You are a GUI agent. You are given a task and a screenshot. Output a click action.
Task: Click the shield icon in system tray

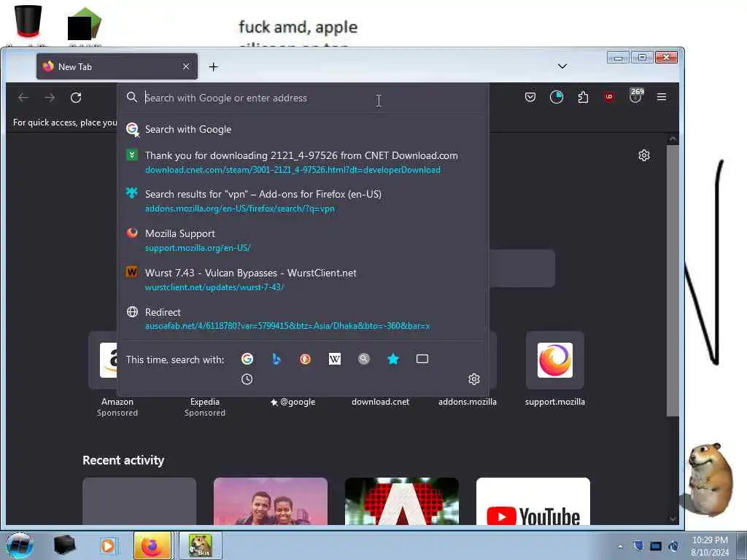click(638, 546)
